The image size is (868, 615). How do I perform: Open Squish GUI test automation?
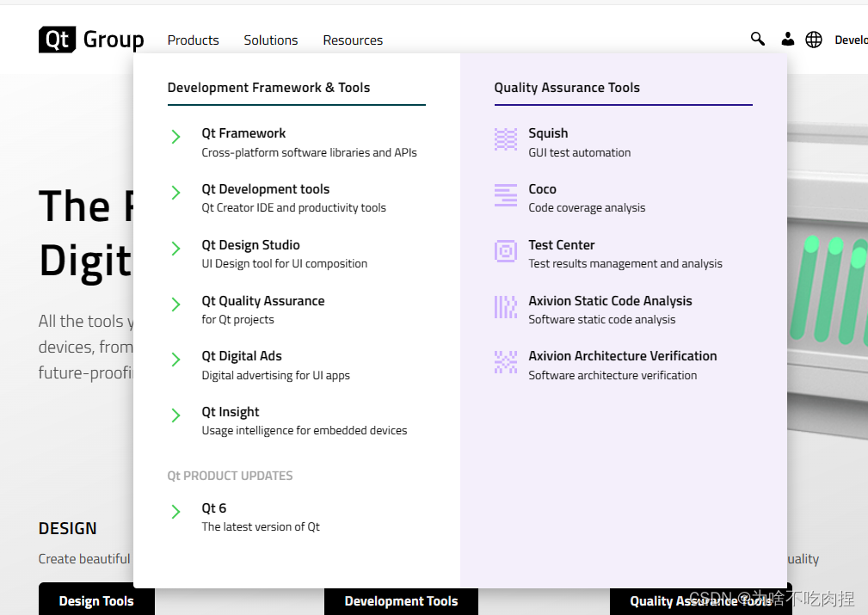pyautogui.click(x=548, y=133)
